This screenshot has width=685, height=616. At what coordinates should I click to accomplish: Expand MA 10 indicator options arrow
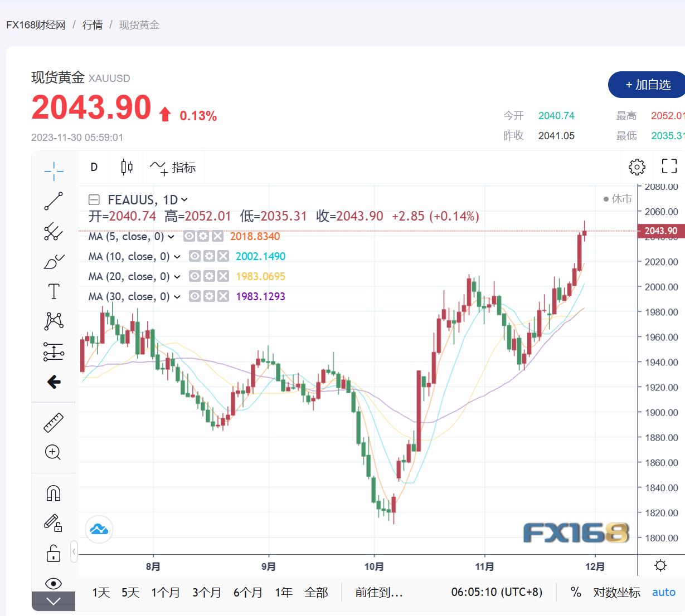177,257
